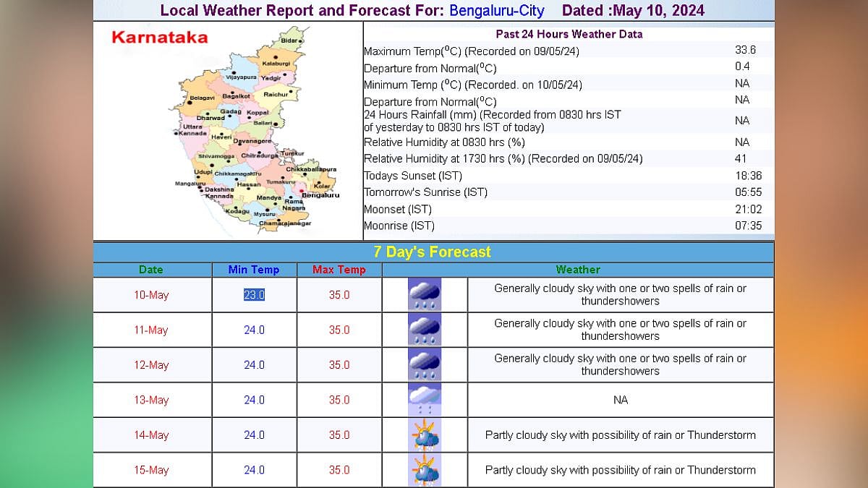Click the 14-May weather description text
This screenshot has height=488, width=868.
(x=621, y=435)
